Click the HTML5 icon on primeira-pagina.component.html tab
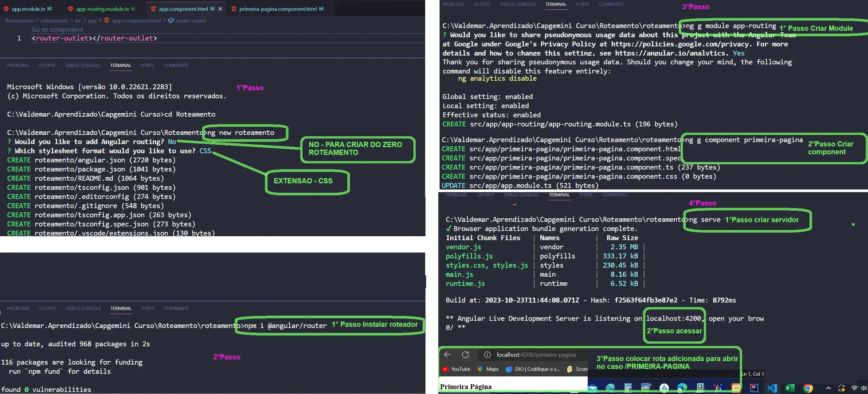The height and width of the screenshot is (394, 868). 234,9
